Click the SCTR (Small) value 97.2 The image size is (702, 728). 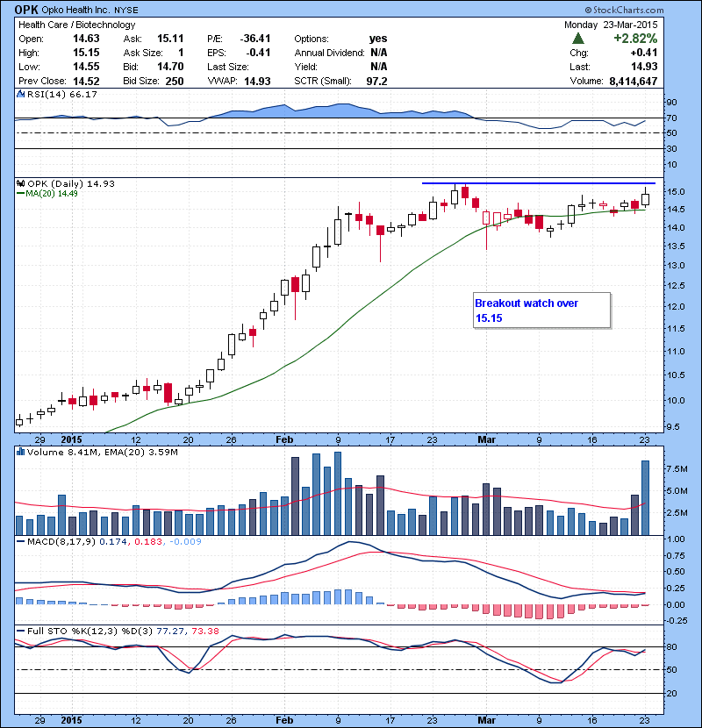click(376, 81)
